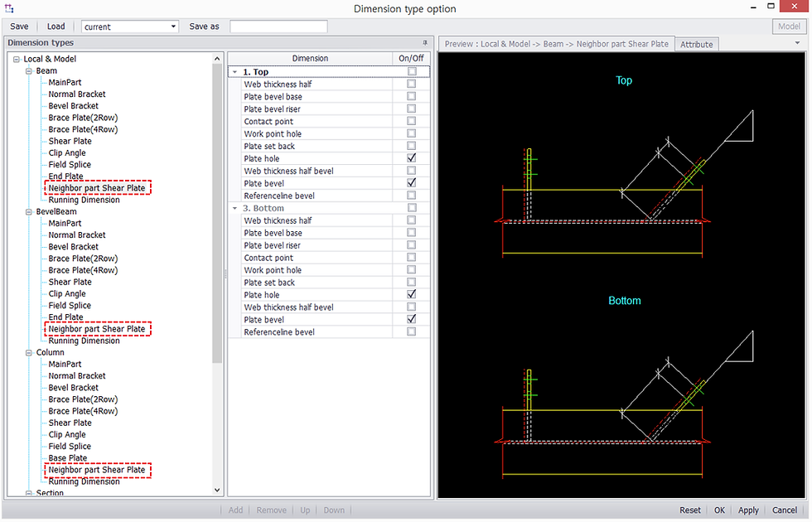Confirm with the OK button
The width and height of the screenshot is (812, 522).
[719, 510]
